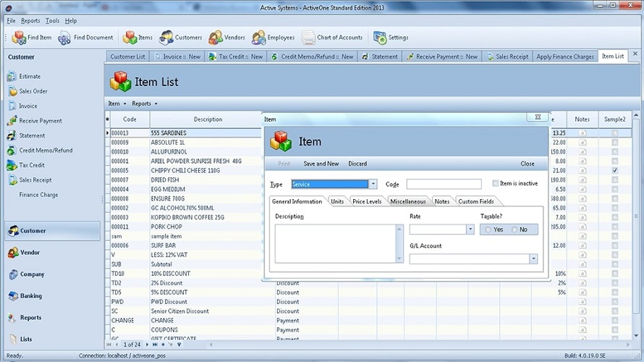Expand the Type dropdown arrow
This screenshot has width=644, height=362.
tap(373, 184)
